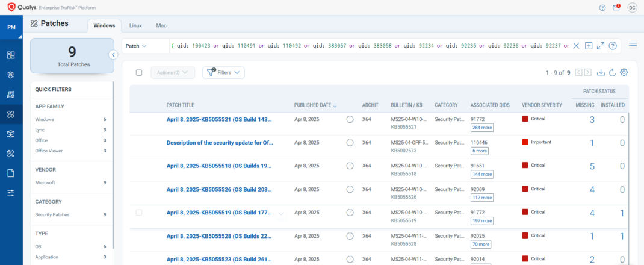644x265 pixels.
Task: Refresh the patch list
Action: 612,72
